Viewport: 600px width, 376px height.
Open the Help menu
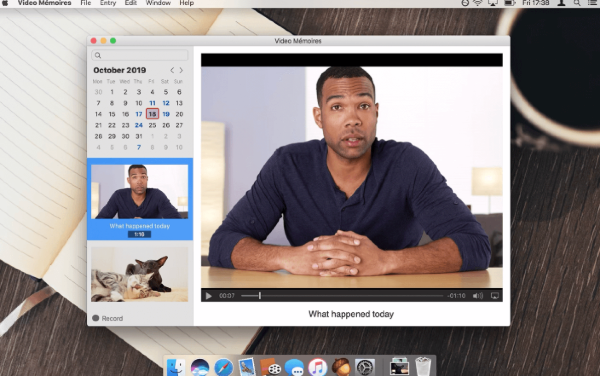186,3
